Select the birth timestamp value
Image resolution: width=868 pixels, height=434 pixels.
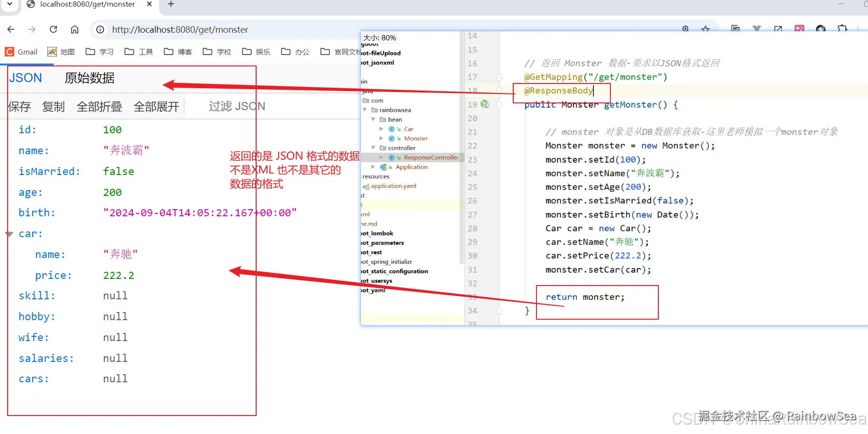coord(200,213)
